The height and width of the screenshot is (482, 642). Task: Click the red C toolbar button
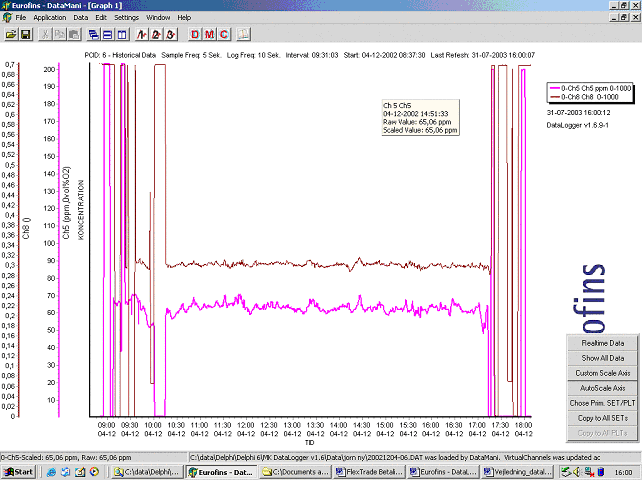(x=224, y=34)
